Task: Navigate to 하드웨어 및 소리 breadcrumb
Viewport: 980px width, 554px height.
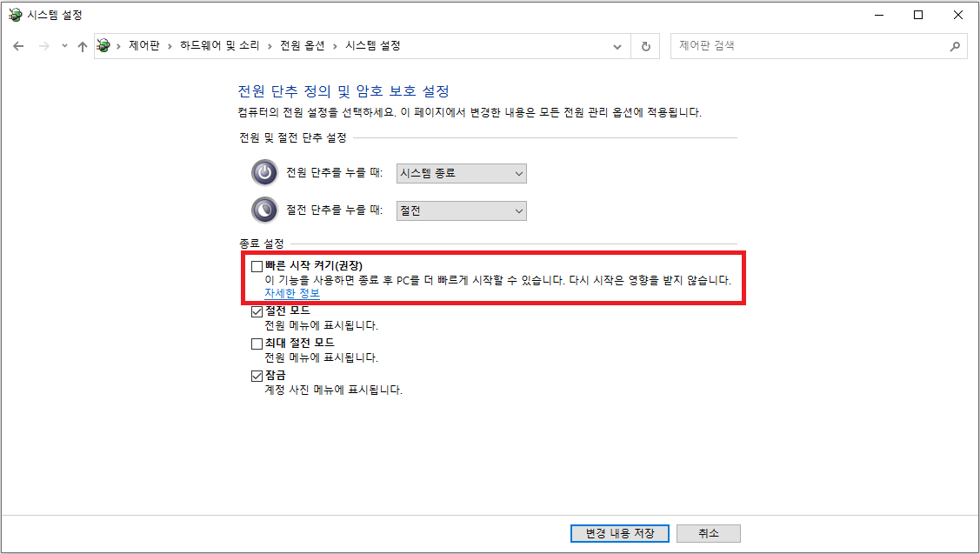Action: pyautogui.click(x=219, y=45)
